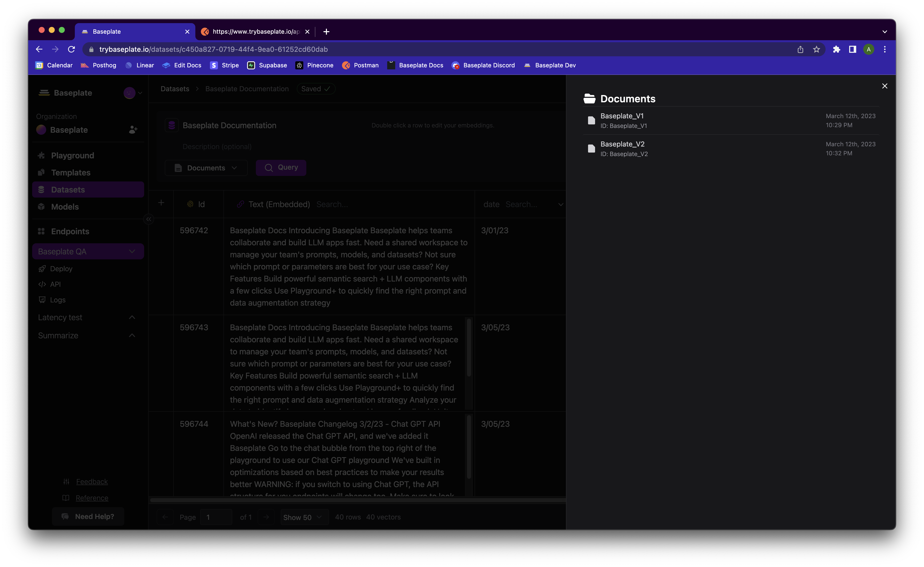Collapse the sidebar with double-chevron icon
This screenshot has width=924, height=567.
click(x=149, y=219)
